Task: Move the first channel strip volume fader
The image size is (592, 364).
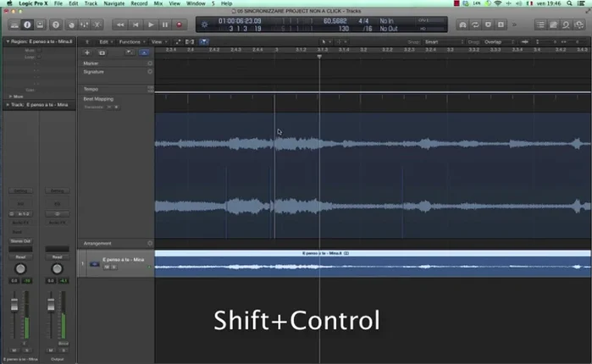Action: (14, 305)
